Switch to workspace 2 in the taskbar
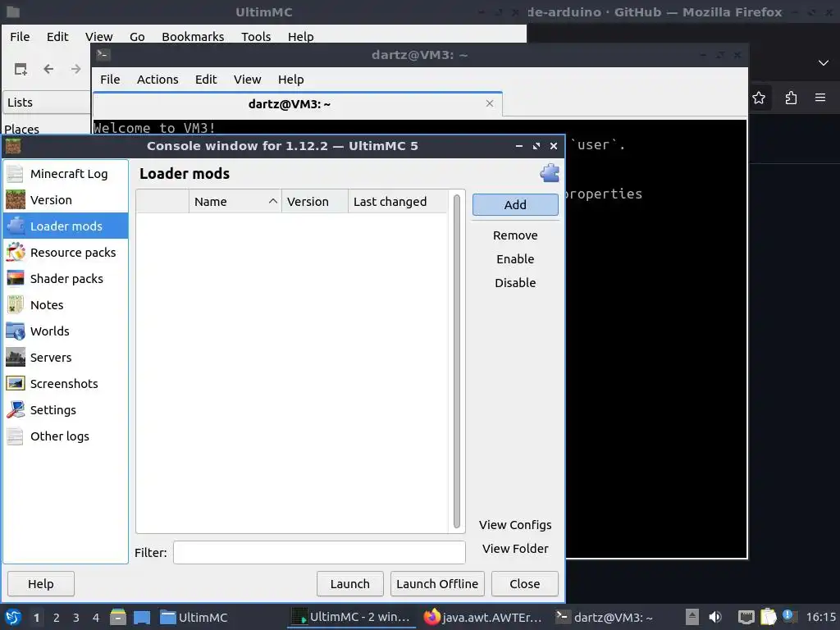This screenshot has width=840, height=630. click(x=57, y=618)
